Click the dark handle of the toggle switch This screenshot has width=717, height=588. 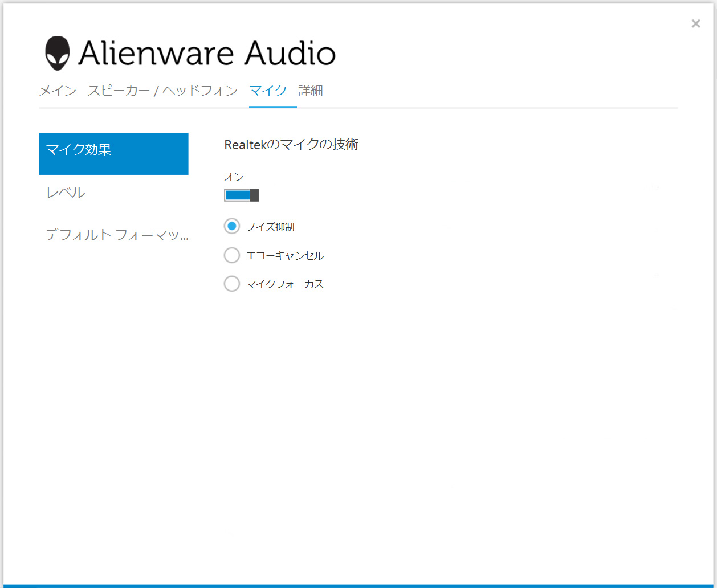[x=255, y=195]
